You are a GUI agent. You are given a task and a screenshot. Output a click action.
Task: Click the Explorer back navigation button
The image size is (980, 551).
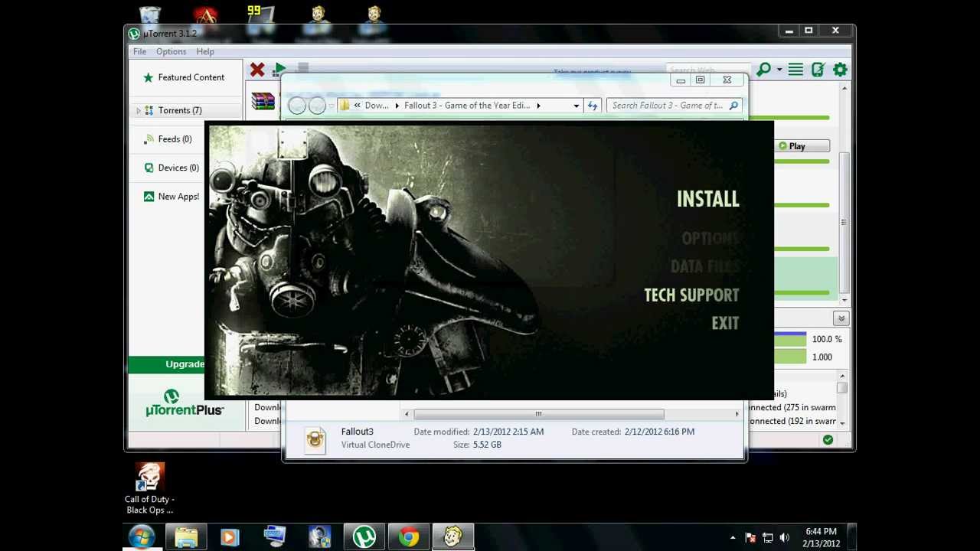click(298, 106)
